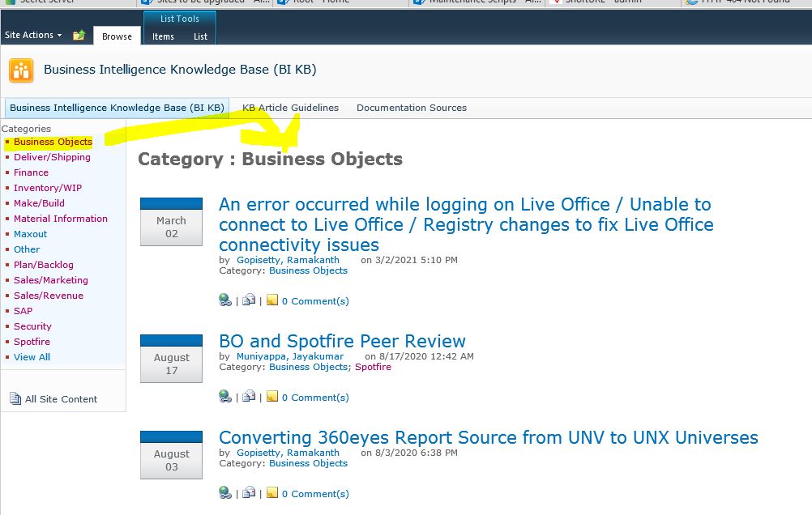This screenshot has height=515, width=812.
Task: Open the Security category
Action: 32,326
